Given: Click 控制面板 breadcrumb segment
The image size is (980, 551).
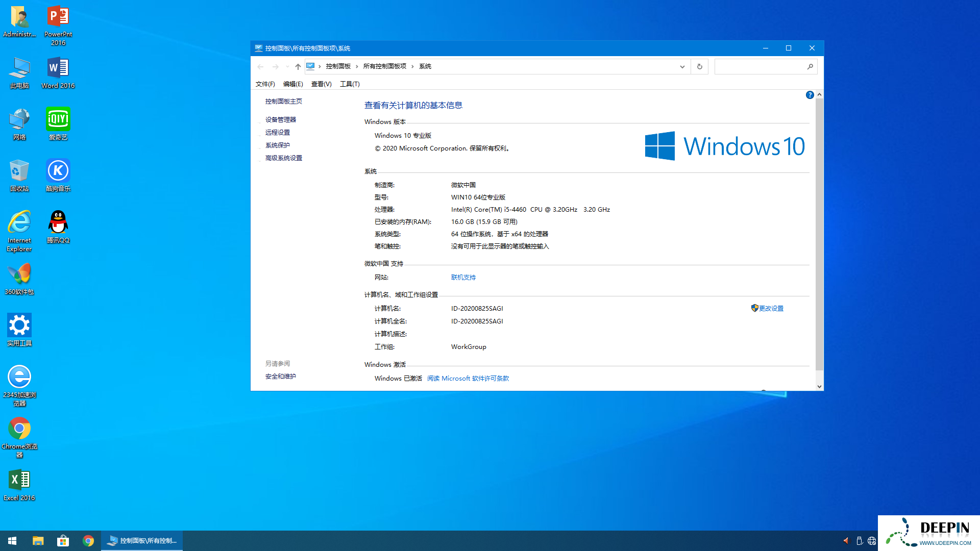Looking at the screenshot, I should (338, 66).
